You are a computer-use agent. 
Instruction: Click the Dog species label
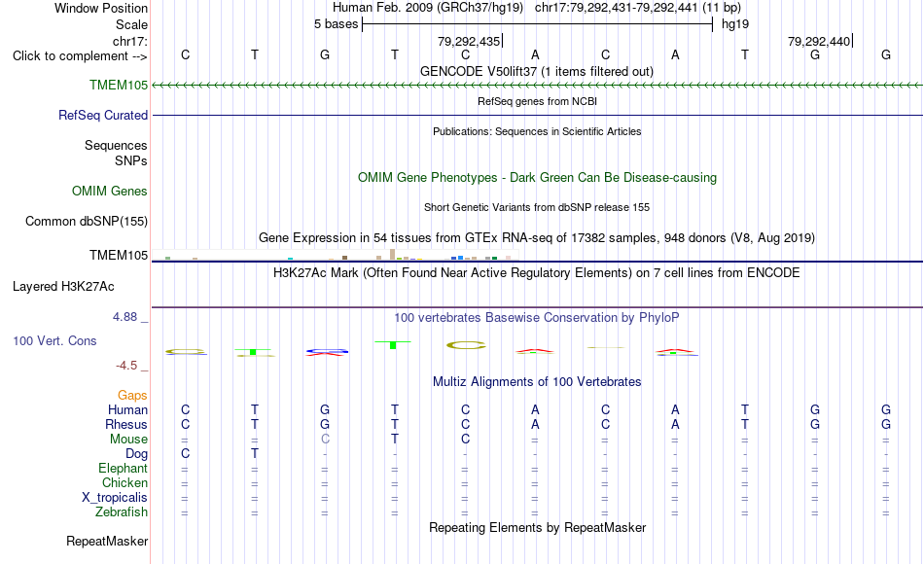coord(136,454)
